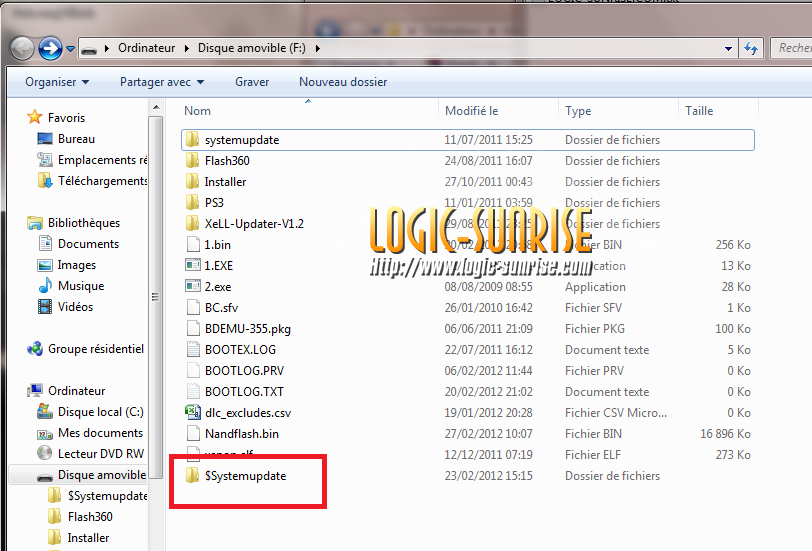The image size is (812, 551).
Task: Click Groupe résidentiel in sidebar
Action: (96, 349)
